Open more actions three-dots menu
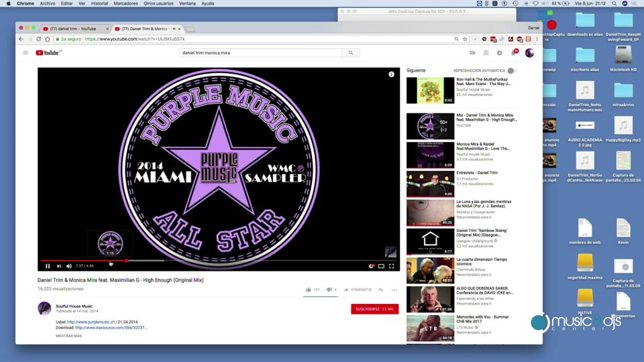Image resolution: width=644 pixels, height=362 pixels. point(394,290)
